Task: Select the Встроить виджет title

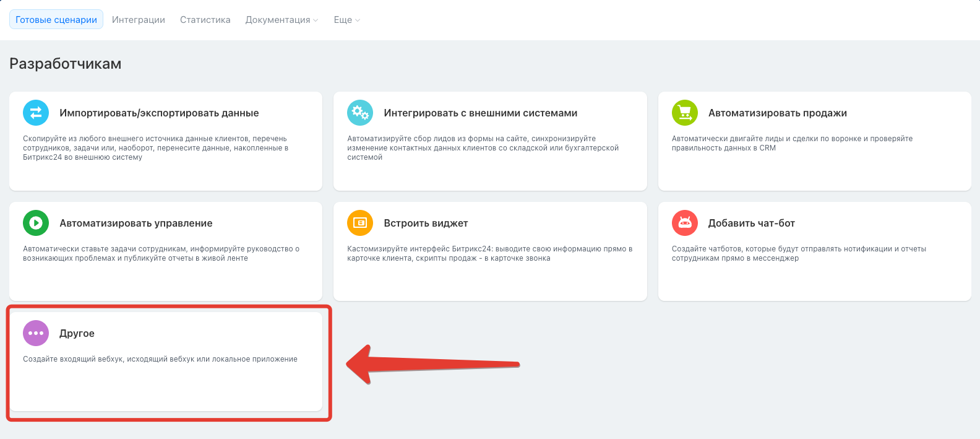Action: [426, 224]
